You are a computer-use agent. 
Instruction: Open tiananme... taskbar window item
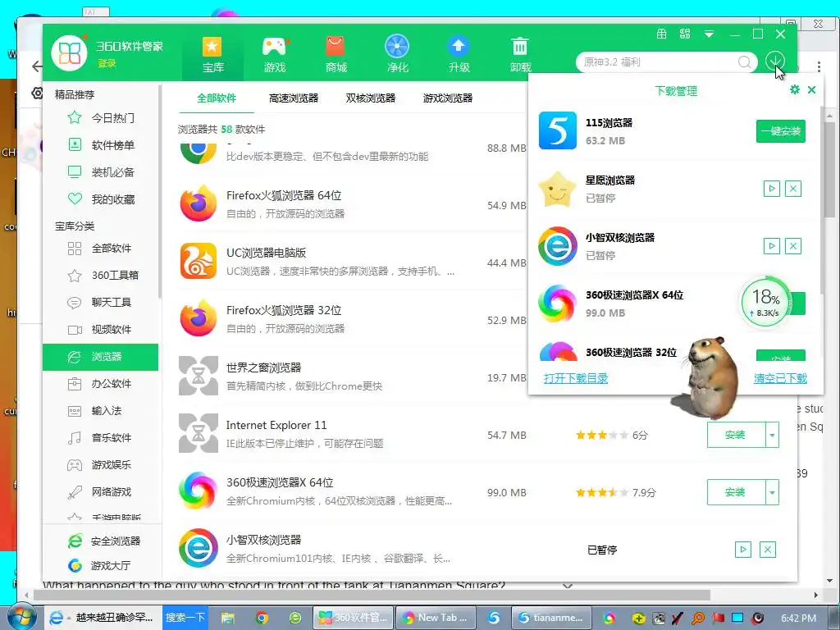[552, 618]
